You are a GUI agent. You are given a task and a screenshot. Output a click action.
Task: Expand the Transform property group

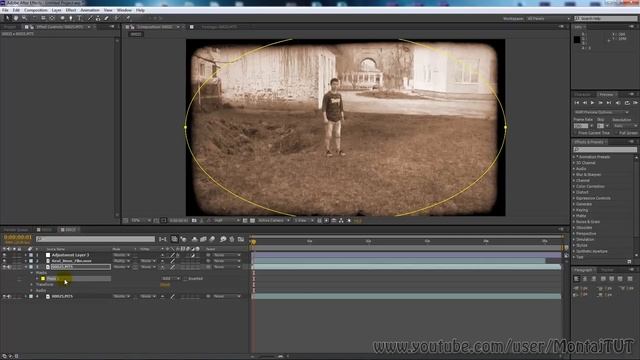pyautogui.click(x=32, y=284)
